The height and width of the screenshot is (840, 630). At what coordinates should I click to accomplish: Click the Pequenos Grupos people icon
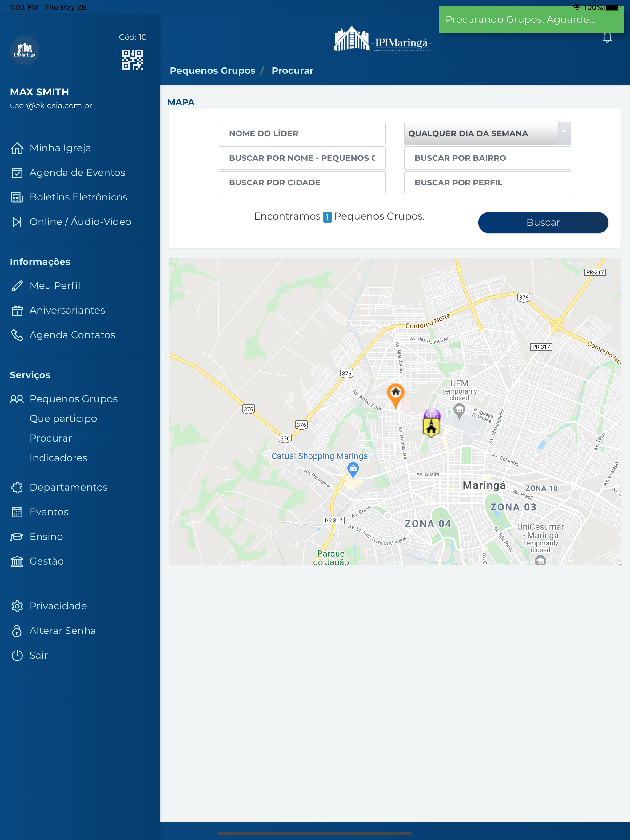[17, 399]
